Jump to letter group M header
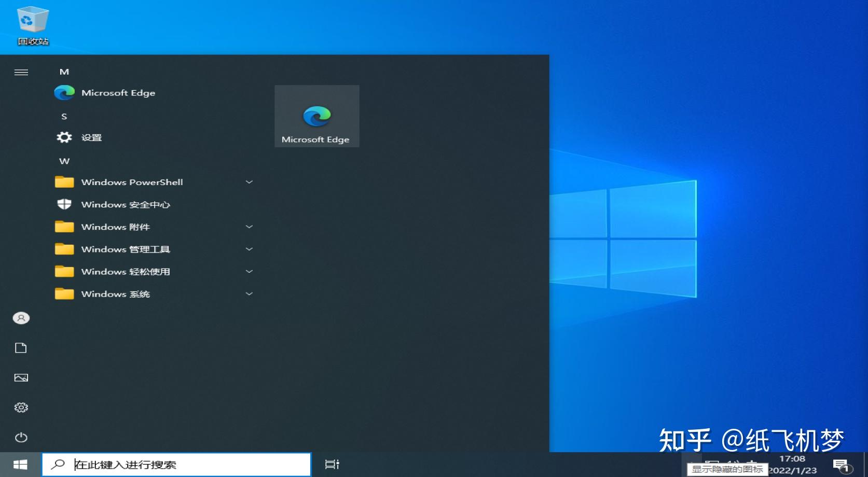This screenshot has width=868, height=477. click(x=64, y=72)
